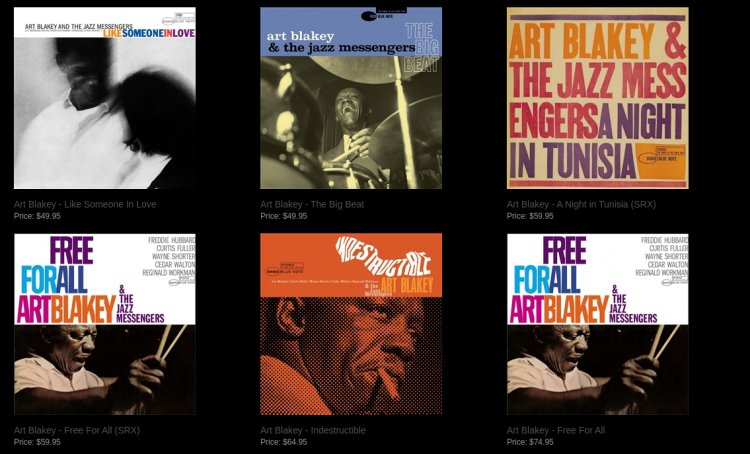Open the $74.95 Free For All album cover
Image resolution: width=750 pixels, height=454 pixels.
pyautogui.click(x=597, y=324)
